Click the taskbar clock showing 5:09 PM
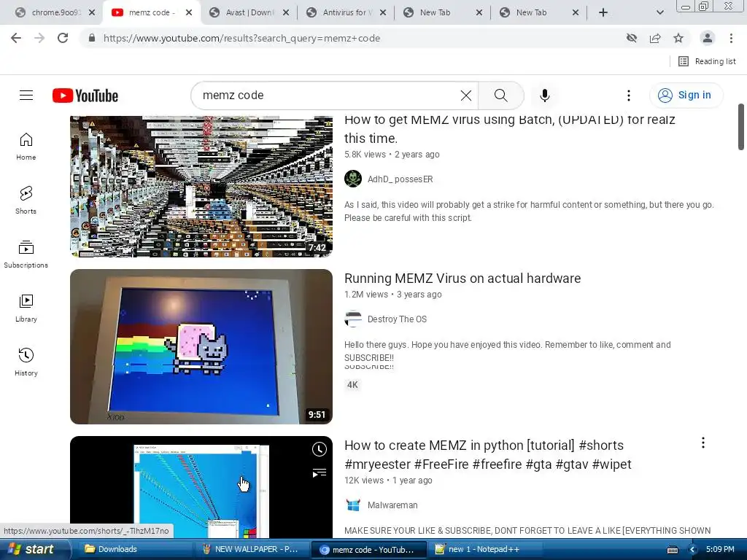 720,549
